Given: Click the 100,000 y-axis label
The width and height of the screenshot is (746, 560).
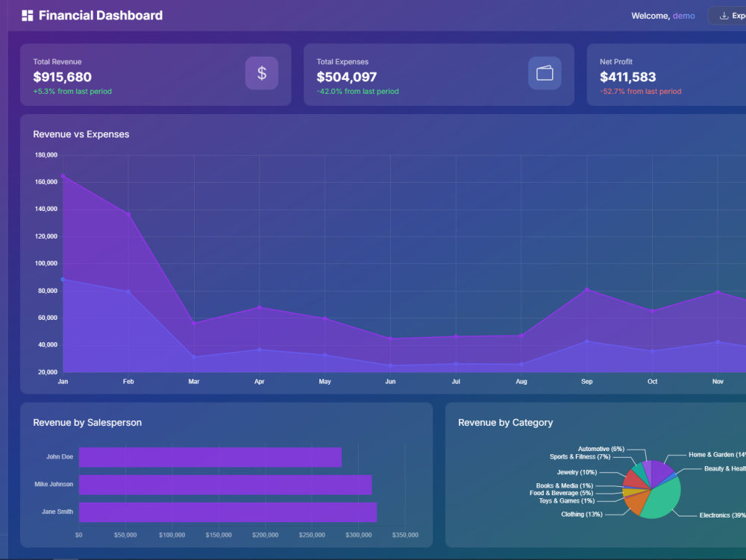Looking at the screenshot, I should [46, 263].
